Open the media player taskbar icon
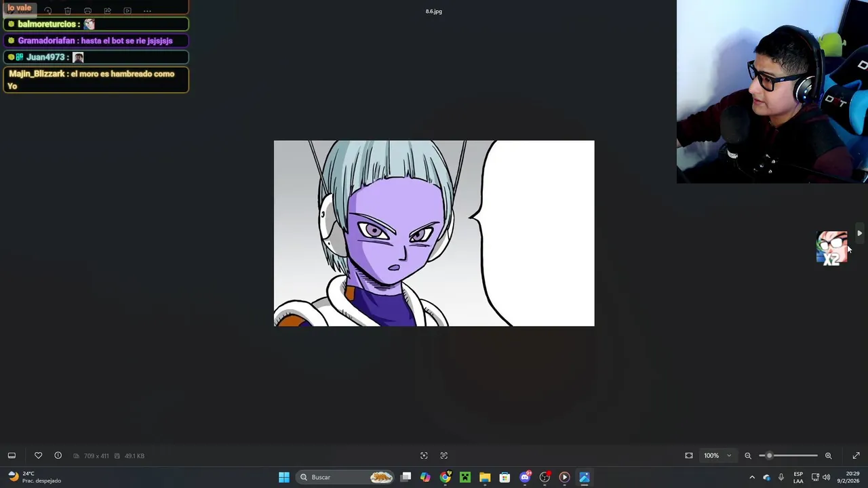The image size is (868, 488). coord(564,477)
